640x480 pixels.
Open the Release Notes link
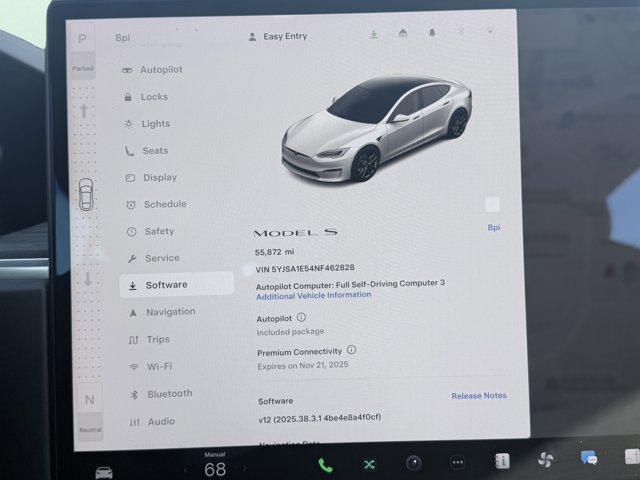click(478, 396)
